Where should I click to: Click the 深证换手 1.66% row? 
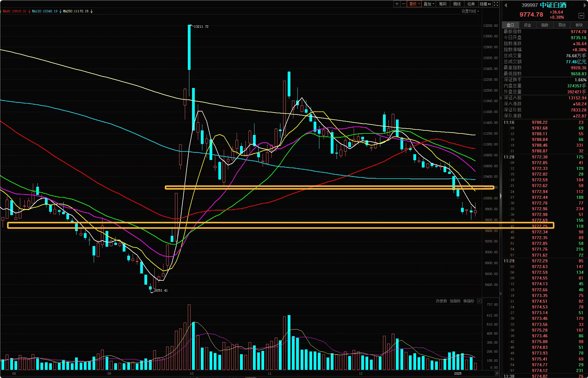[545, 80]
